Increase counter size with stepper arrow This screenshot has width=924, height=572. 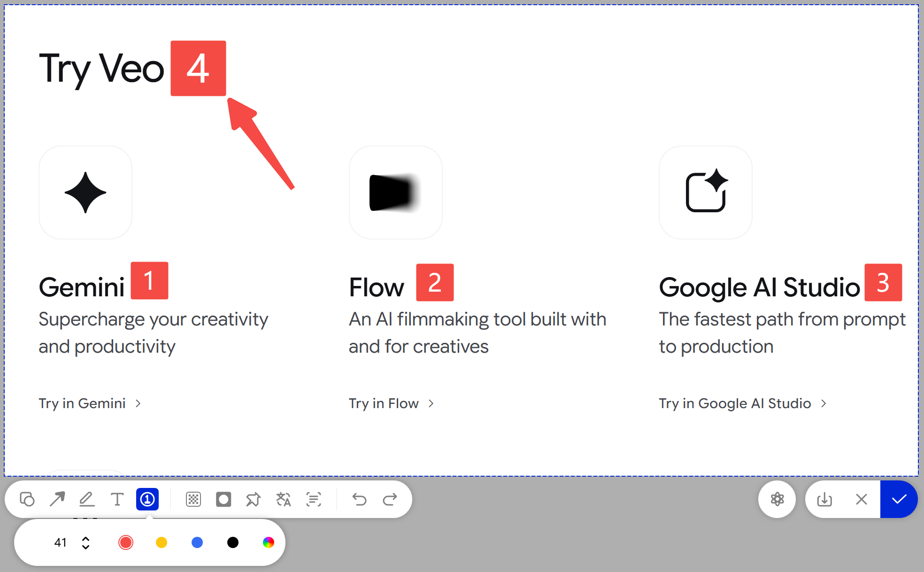click(85, 538)
